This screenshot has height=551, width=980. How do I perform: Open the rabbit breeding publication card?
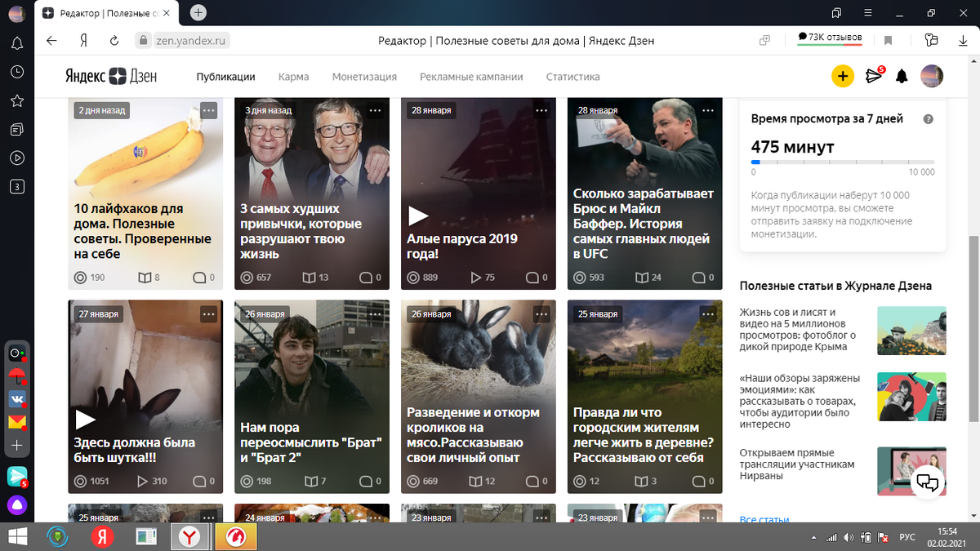point(478,397)
